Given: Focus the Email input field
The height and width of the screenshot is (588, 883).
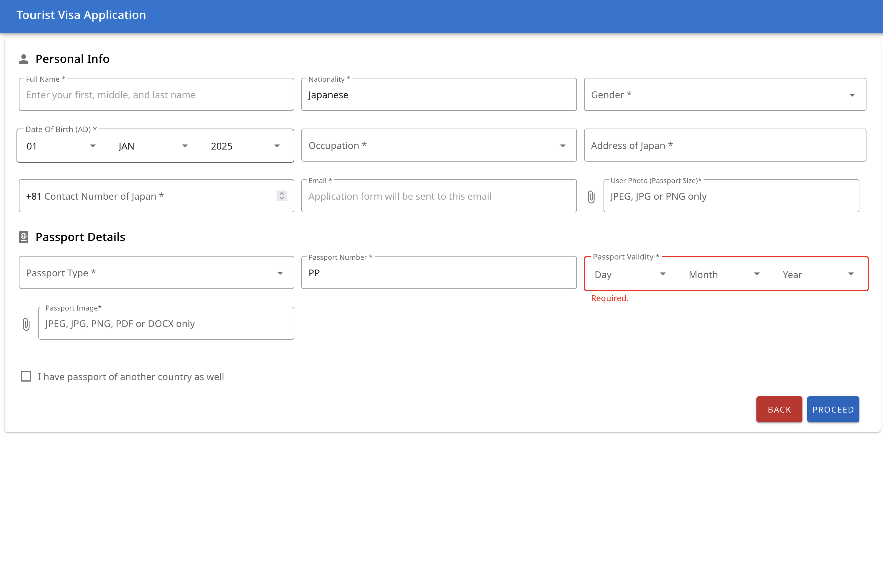Looking at the screenshot, I should [439, 196].
